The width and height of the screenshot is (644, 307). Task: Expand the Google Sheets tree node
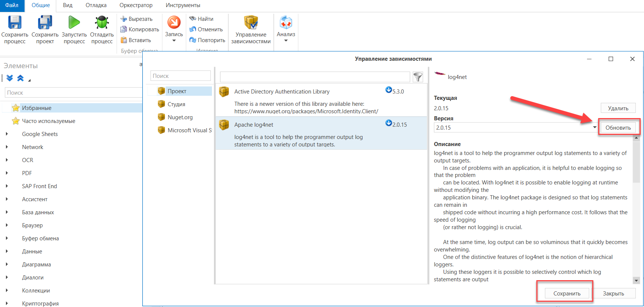click(x=7, y=134)
